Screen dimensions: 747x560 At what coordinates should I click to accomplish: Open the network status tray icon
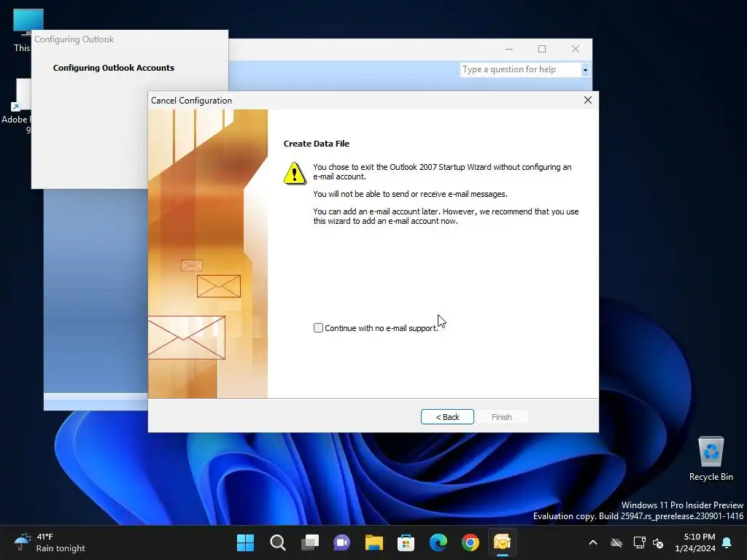click(x=639, y=542)
